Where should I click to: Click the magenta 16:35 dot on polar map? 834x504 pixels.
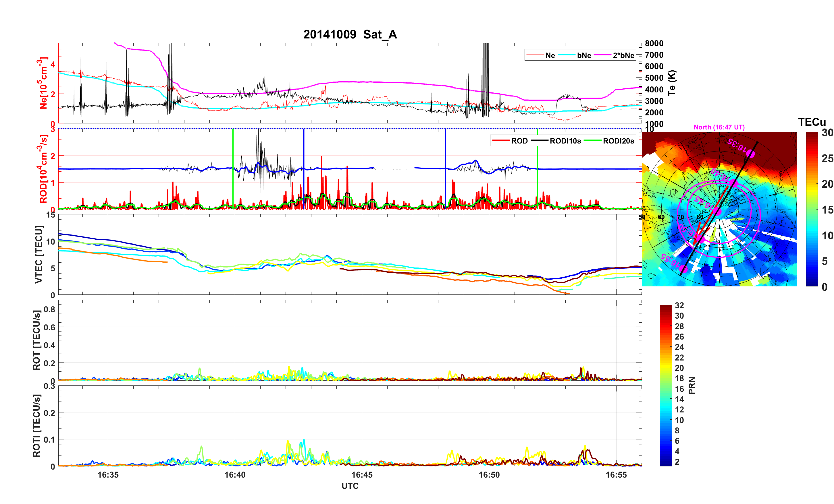750,154
